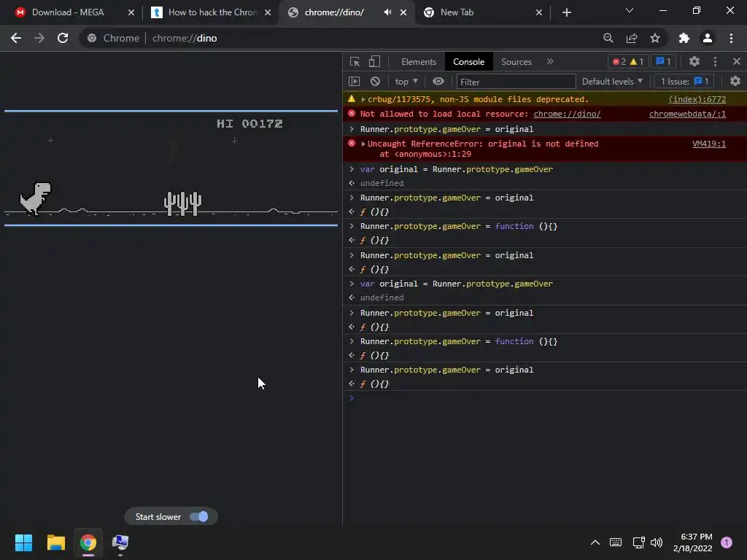Image resolution: width=747 pixels, height=560 pixels.
Task: Open the Windows Start button
Action: pyautogui.click(x=23, y=542)
